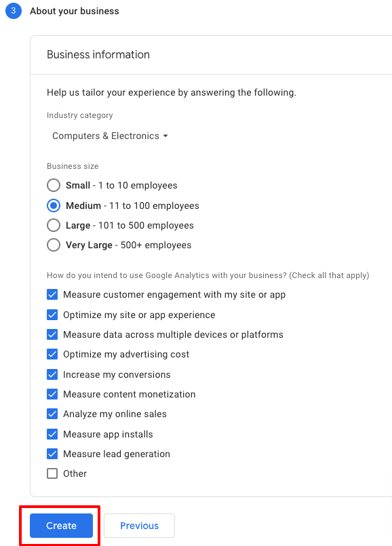392x546 pixels.
Task: Choose Very Large 500+ employees option
Action: 54,245
